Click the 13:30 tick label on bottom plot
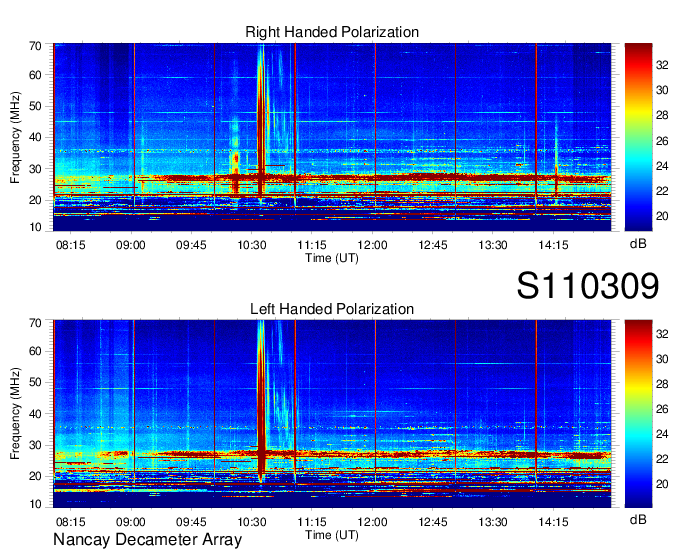The image size is (680, 552). [x=493, y=522]
